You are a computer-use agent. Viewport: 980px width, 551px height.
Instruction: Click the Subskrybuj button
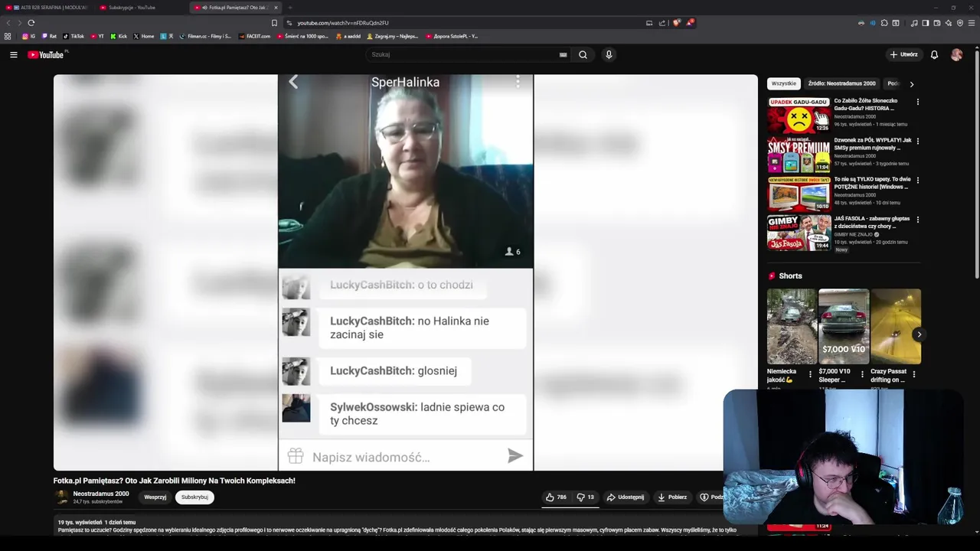(194, 497)
